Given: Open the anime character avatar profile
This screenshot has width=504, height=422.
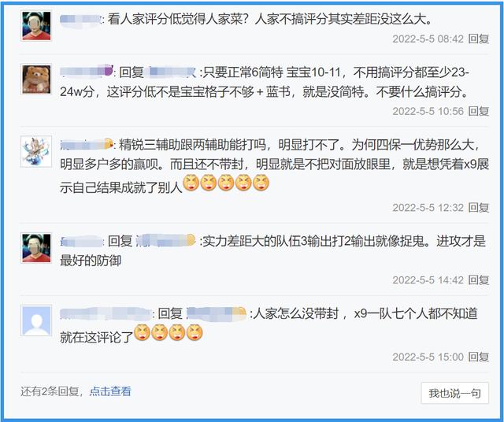Looking at the screenshot, I should [x=36, y=151].
